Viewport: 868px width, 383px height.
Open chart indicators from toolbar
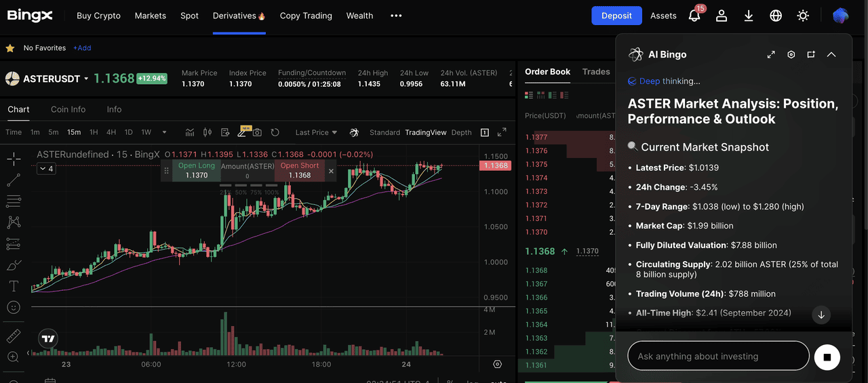click(x=190, y=132)
